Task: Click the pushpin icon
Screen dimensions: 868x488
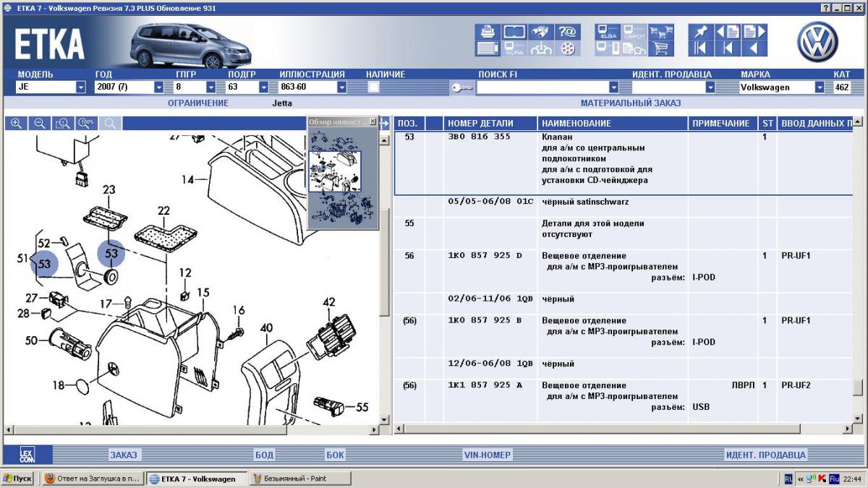Action: click(701, 32)
